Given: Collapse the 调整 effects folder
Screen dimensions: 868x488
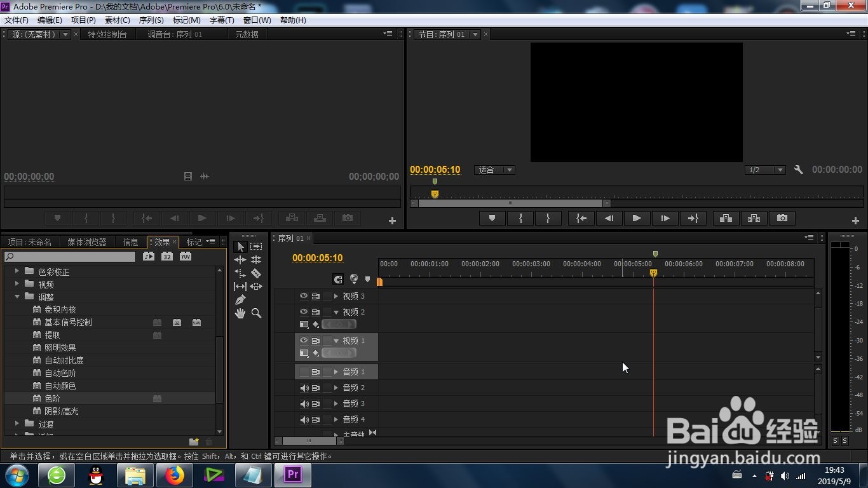Looking at the screenshot, I should pyautogui.click(x=17, y=297).
